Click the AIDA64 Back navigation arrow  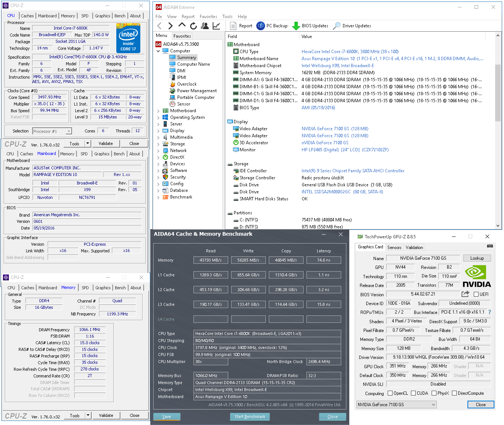[x=160, y=26]
